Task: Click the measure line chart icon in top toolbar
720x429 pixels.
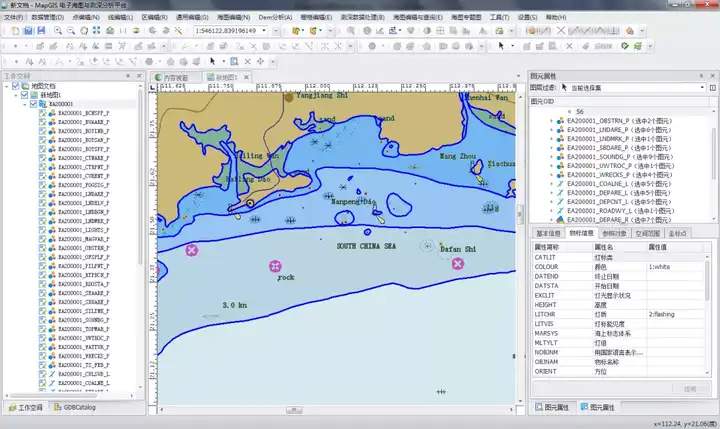Action: coord(380,31)
